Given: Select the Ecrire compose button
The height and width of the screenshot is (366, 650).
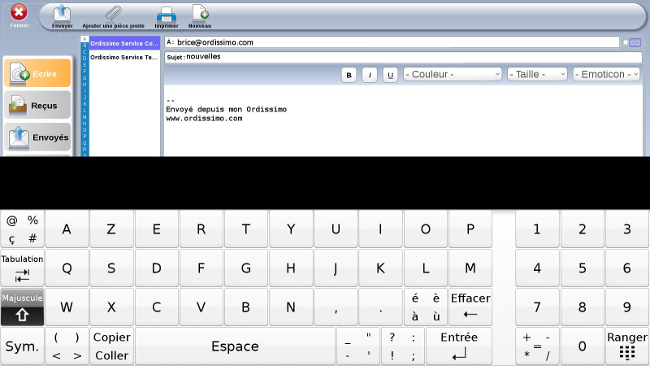Looking at the screenshot, I should point(38,73).
